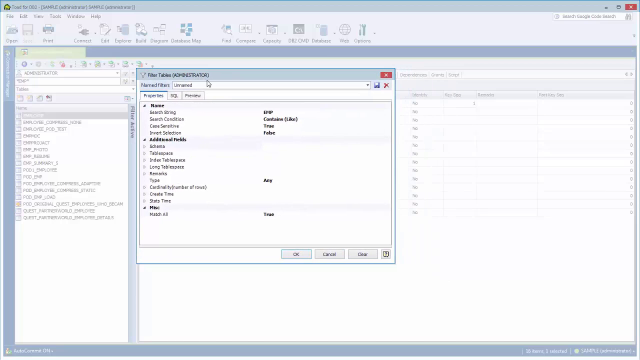Select the Properties tab
Screen dimensions: 640x360
(x=153, y=96)
